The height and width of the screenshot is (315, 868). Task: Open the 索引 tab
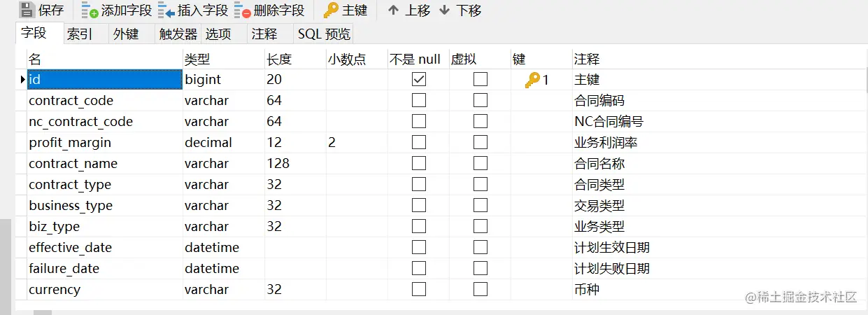click(80, 34)
